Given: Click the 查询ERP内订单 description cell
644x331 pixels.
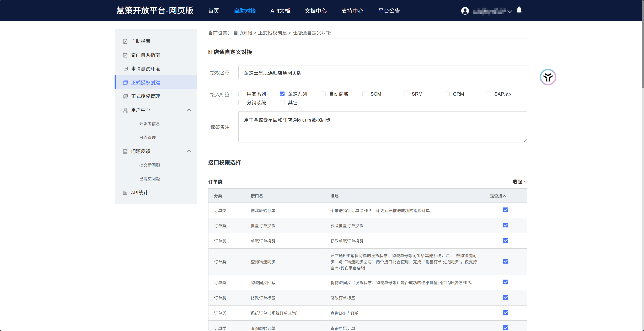Looking at the screenshot, I should tap(404, 313).
